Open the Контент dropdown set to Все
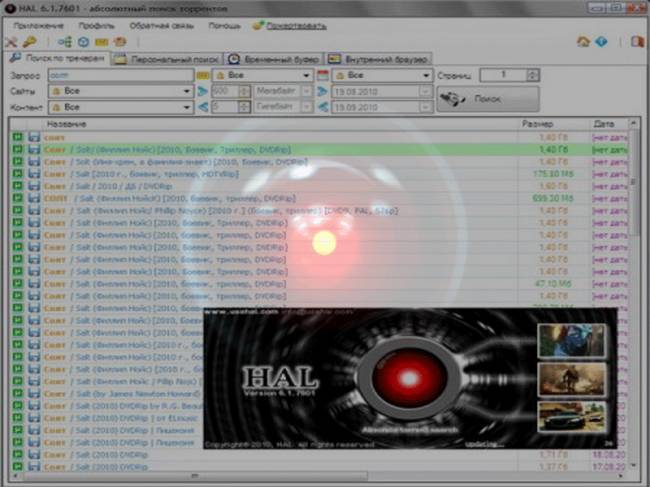The height and width of the screenshot is (487, 650). 121,107
